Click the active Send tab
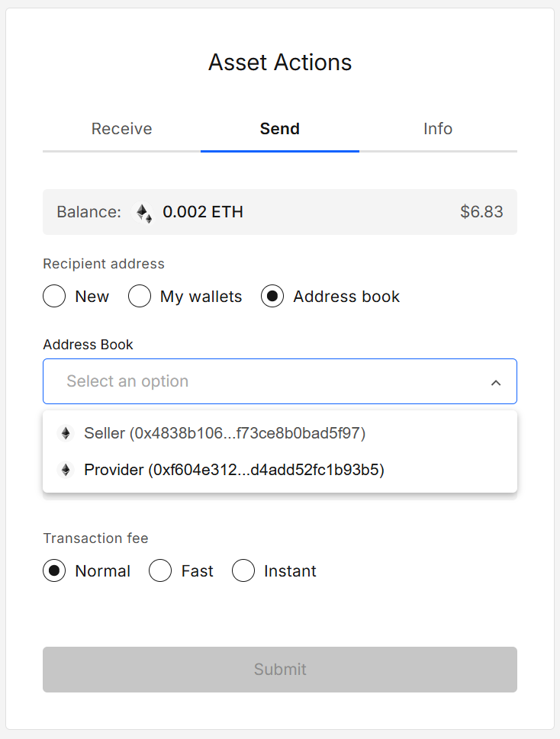This screenshot has width=560, height=739. 279,129
